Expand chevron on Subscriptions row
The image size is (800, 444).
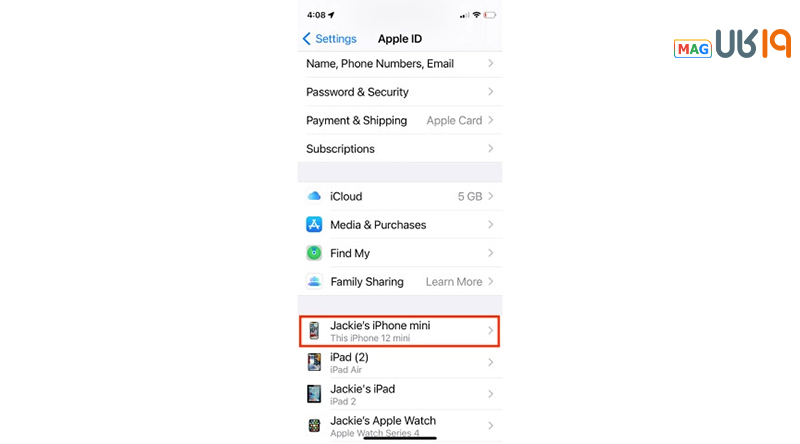pos(490,149)
